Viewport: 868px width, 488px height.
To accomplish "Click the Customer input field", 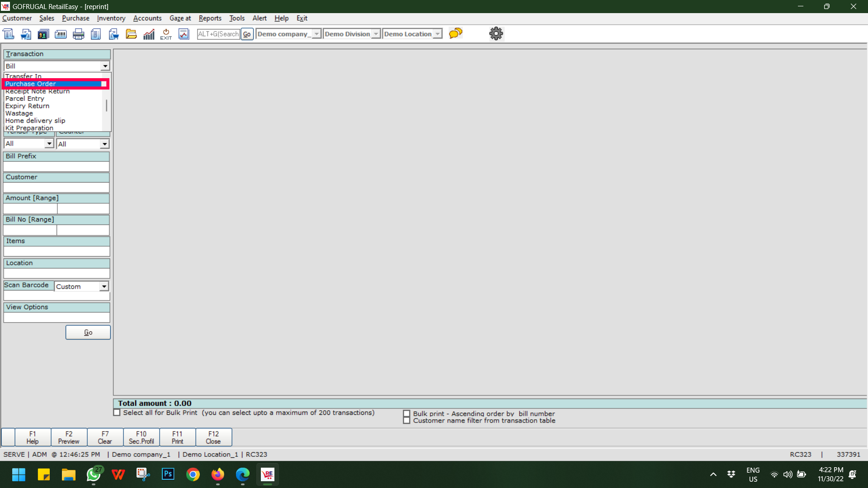I will coord(57,188).
